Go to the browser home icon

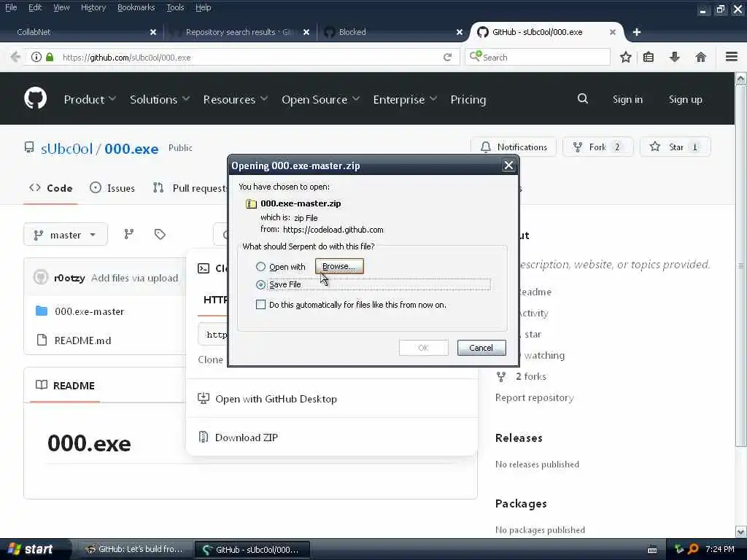point(700,57)
